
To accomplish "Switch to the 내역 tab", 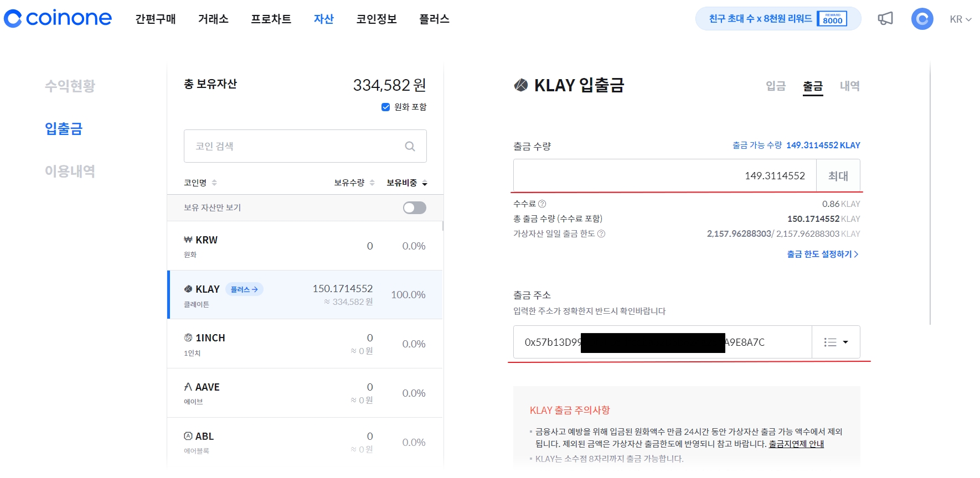I will 850,86.
